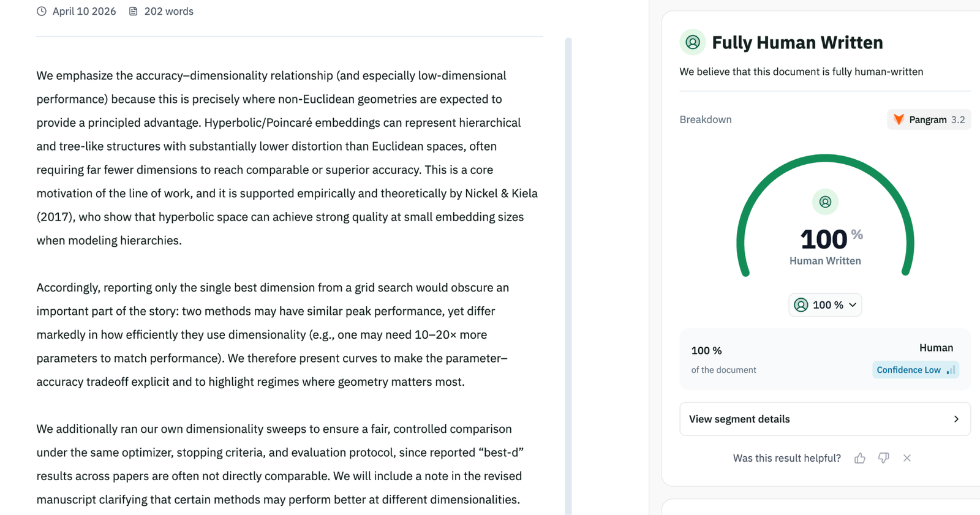Screen dimensions: 980x515
Task: Click the chevron on View segment details
Action: [x=956, y=419]
